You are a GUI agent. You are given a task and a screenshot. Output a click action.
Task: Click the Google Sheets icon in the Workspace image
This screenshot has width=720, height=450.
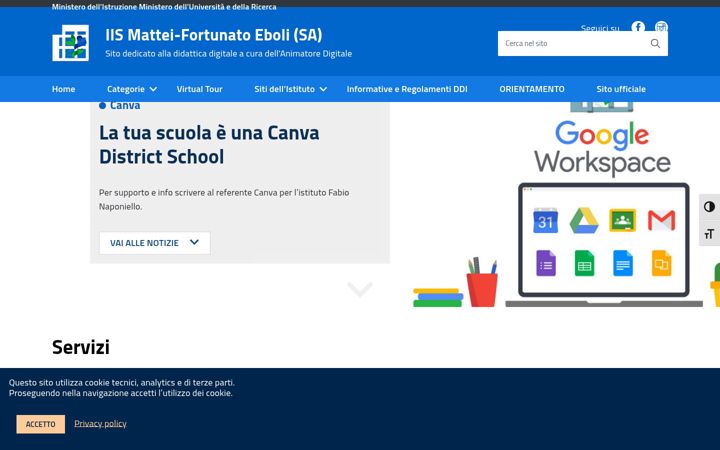pyautogui.click(x=584, y=263)
